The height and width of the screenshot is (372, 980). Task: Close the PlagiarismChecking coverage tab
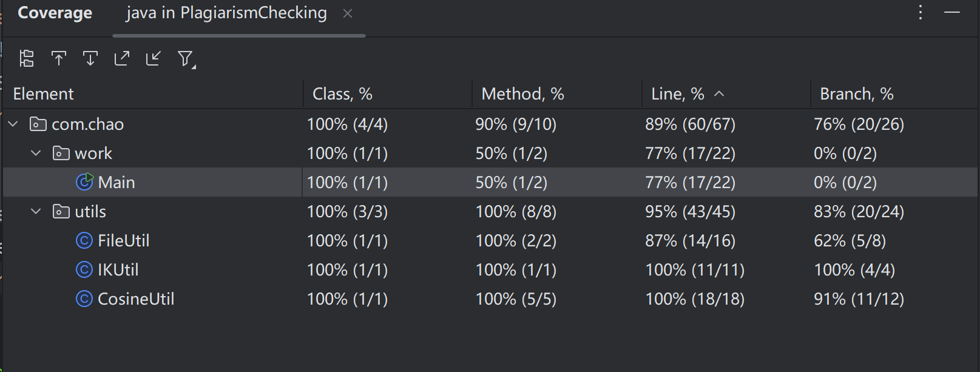click(348, 13)
